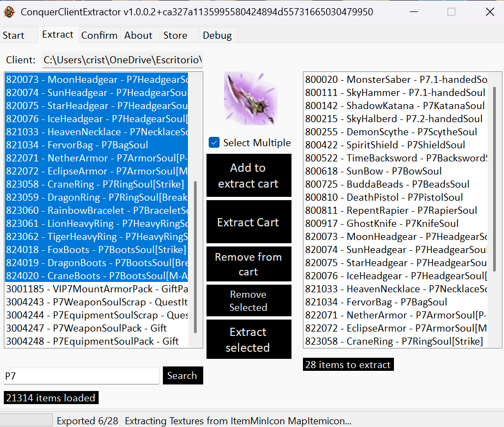Select 822071 NetherArmor in the left list

click(x=96, y=158)
